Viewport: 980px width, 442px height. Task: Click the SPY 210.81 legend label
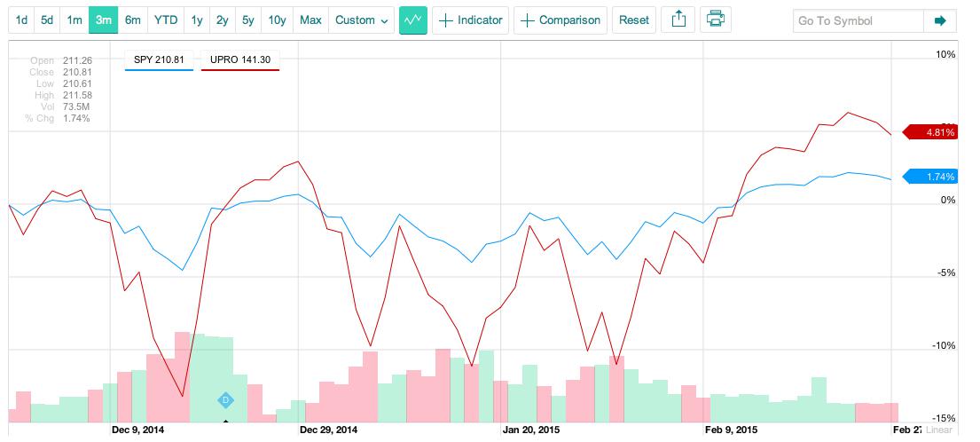pos(159,60)
